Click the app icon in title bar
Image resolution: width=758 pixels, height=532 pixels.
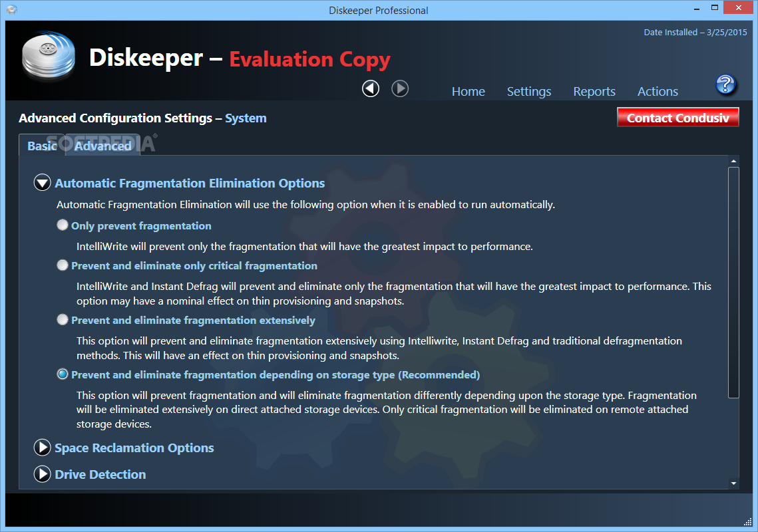(x=12, y=10)
